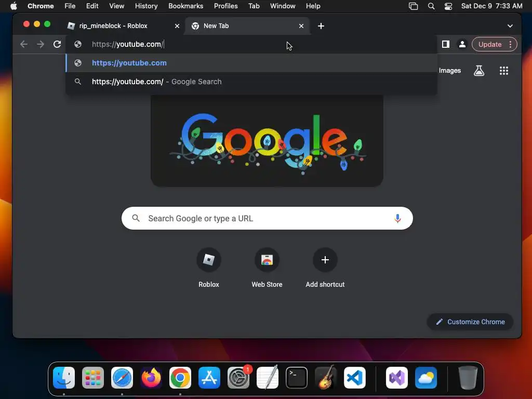Viewport: 532px width, 399px height.
Task: Open the History menu
Action: point(146,6)
